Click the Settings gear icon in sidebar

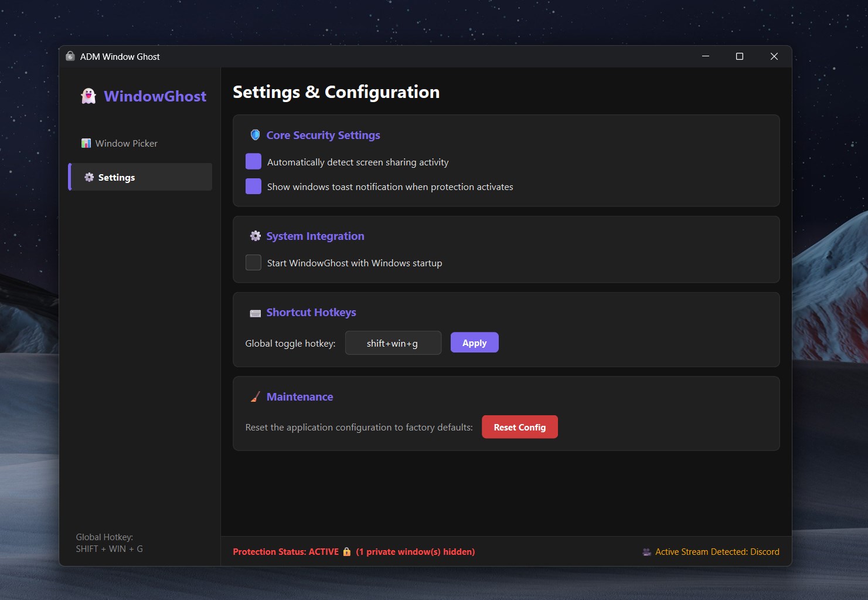[89, 177]
